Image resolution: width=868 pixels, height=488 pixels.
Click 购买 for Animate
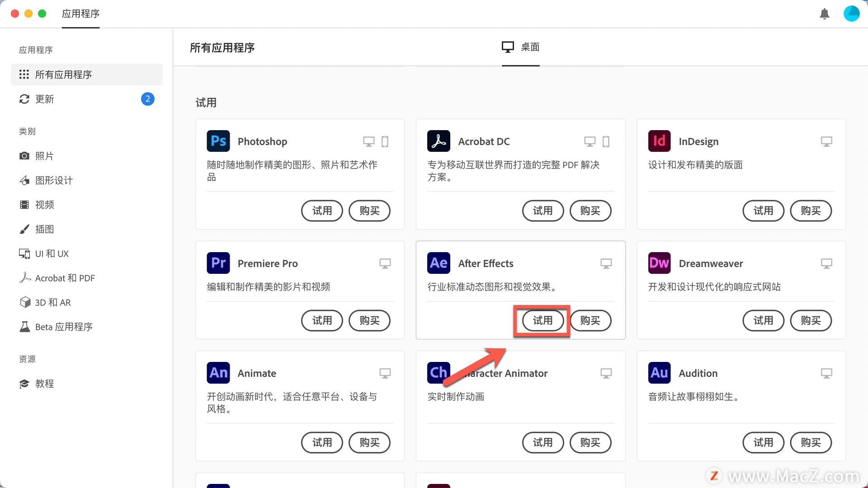coord(369,443)
